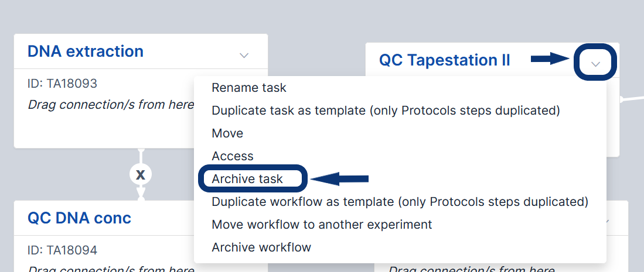Select Rename task from the menu
The height and width of the screenshot is (272, 644).
click(249, 88)
